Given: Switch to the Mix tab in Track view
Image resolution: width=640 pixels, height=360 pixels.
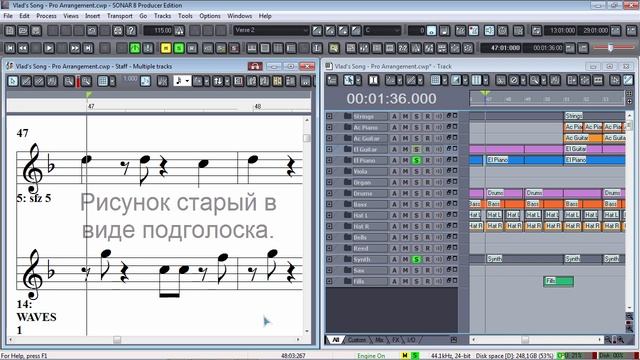Looking at the screenshot, I should click(379, 340).
